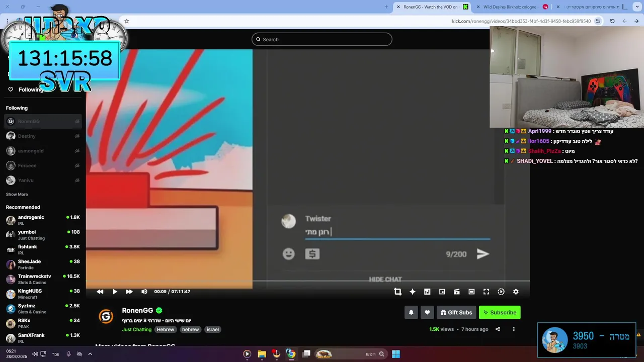644x362 pixels.
Task: Switch to the Hebrew-titled browser tab
Action: pos(594,7)
